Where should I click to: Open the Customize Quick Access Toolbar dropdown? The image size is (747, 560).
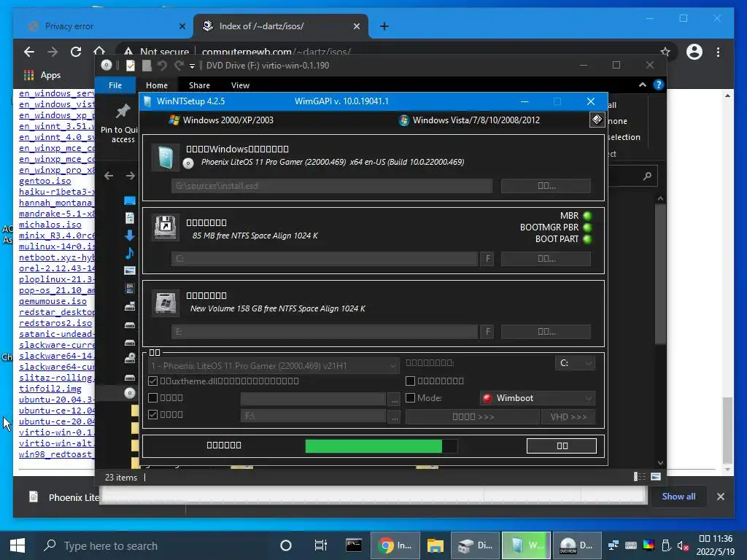pos(192,66)
